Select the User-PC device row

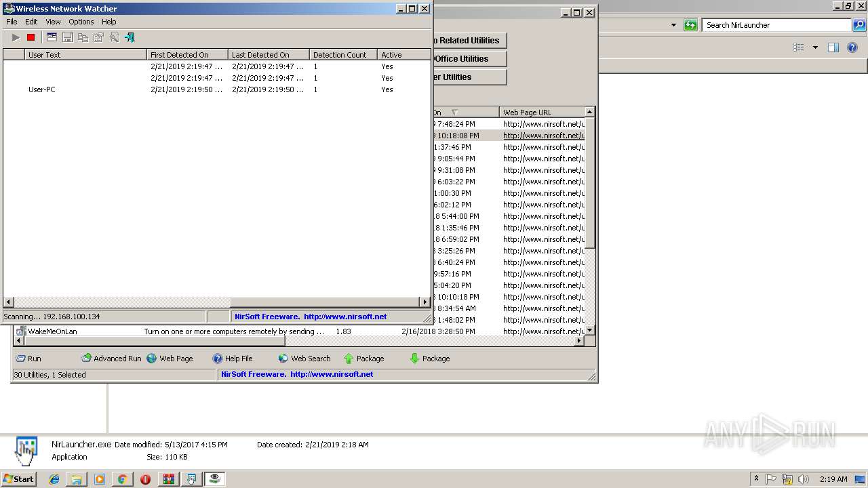(x=217, y=89)
